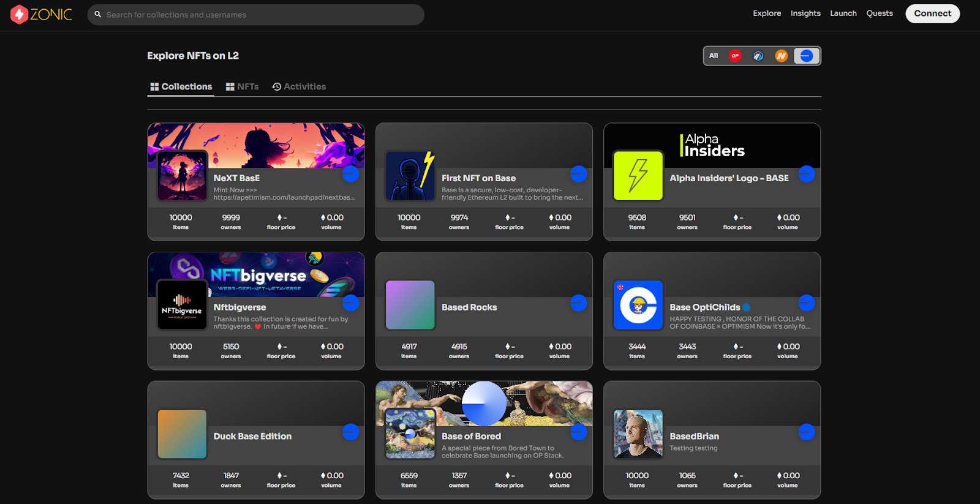Select the orange Nova chain filter icon

(781, 56)
